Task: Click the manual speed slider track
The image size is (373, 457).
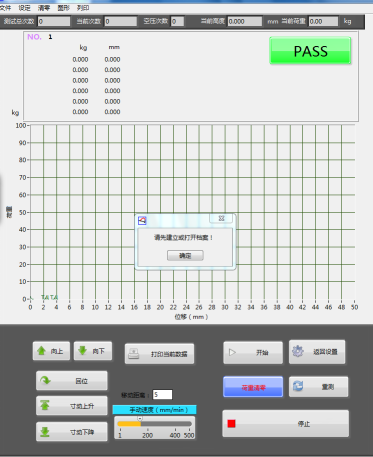Action: 155,424
